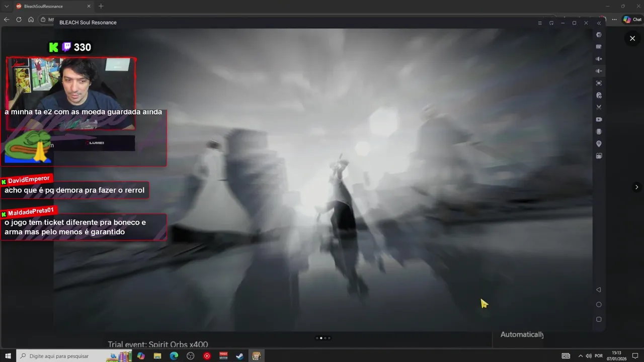Viewport: 644px width, 362px height.
Task: Open the Windows Start menu
Action: coord(8,356)
